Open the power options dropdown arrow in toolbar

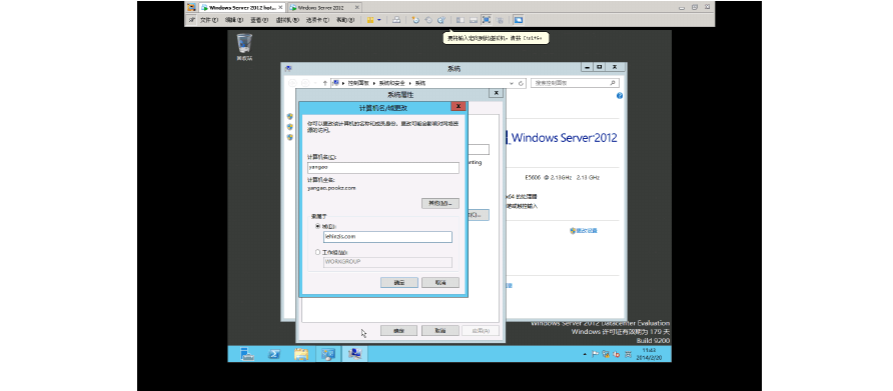pos(379,20)
